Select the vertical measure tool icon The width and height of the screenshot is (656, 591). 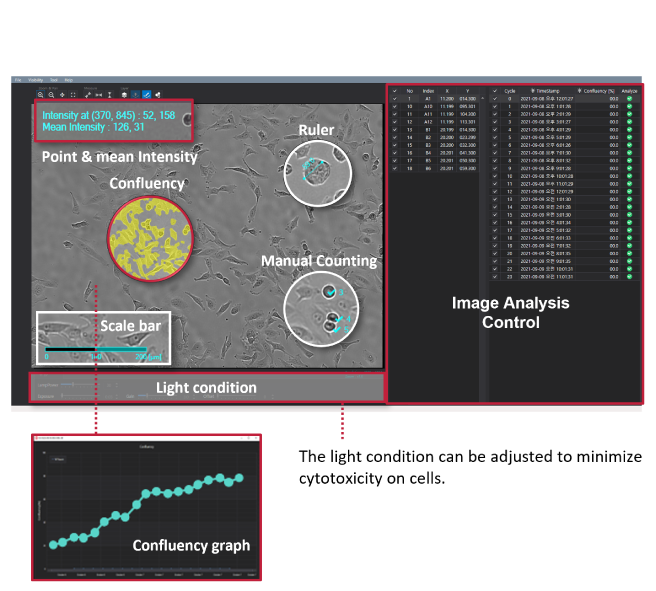109,93
